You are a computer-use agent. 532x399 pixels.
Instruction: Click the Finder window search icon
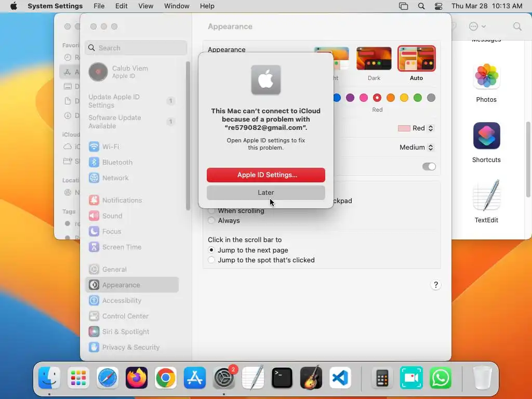pos(517,26)
